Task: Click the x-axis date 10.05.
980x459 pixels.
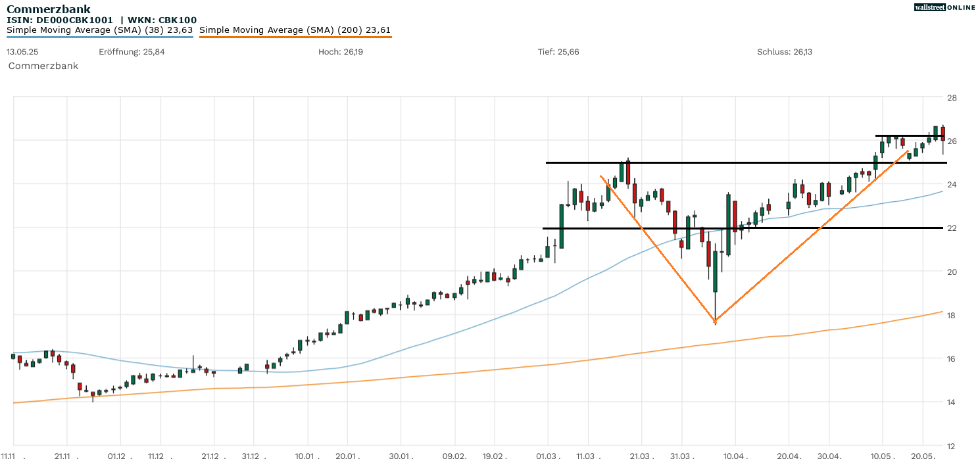Action: point(882,456)
